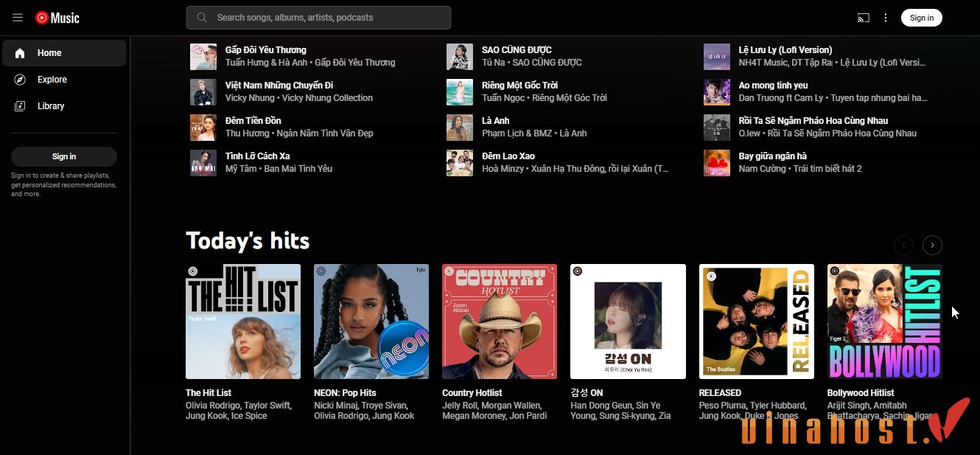Screen dimensions: 980x455
Task: Open the Library sidebar icon
Action: click(20, 105)
